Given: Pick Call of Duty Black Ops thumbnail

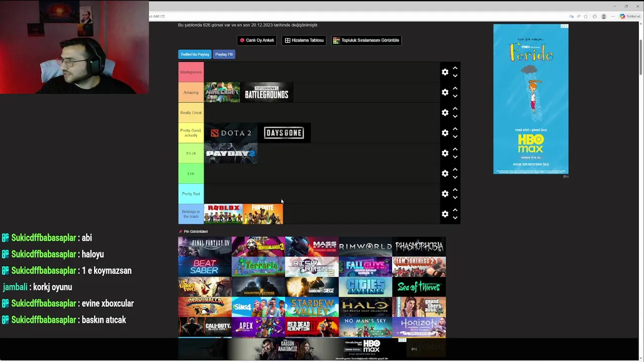Looking at the screenshot, I should click(x=205, y=327).
